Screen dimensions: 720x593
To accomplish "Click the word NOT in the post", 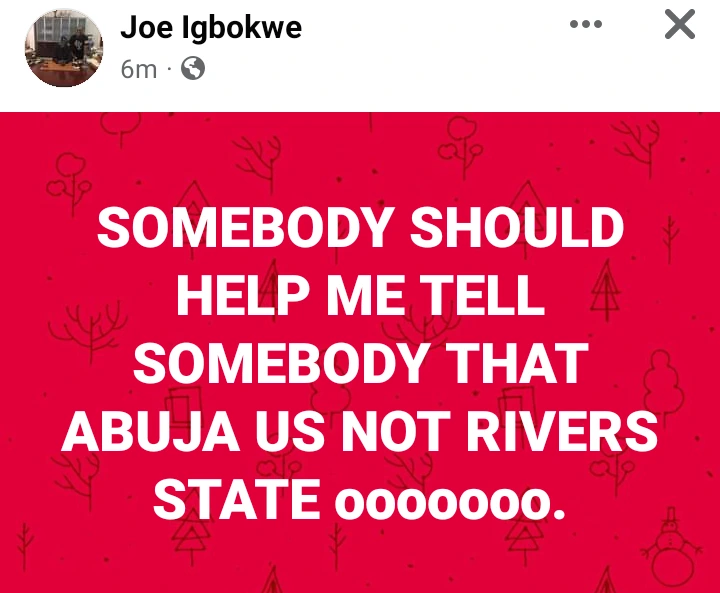I will click(396, 431).
